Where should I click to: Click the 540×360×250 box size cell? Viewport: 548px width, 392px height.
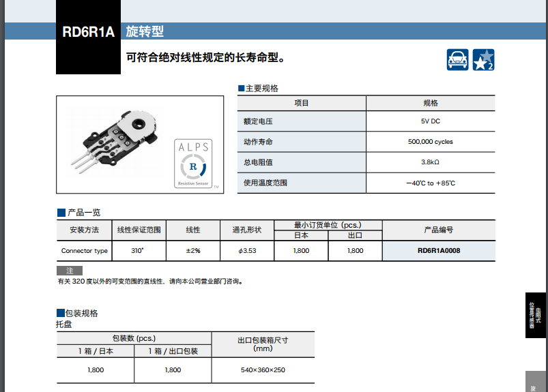263,370
